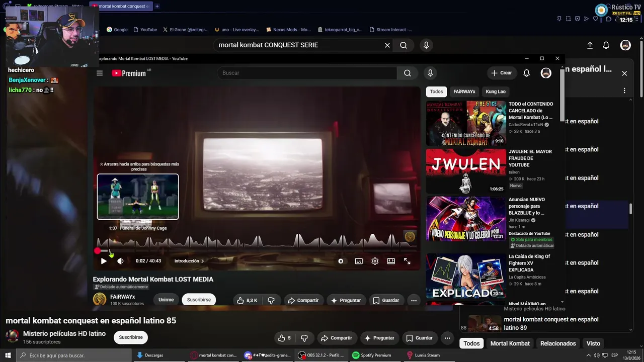644x362 pixels.
Task: Open the Windows Start menu
Action: [x=8, y=355]
